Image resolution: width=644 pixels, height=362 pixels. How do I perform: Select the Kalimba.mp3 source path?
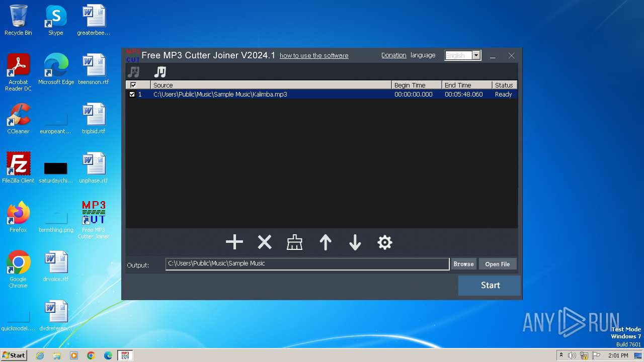click(220, 94)
